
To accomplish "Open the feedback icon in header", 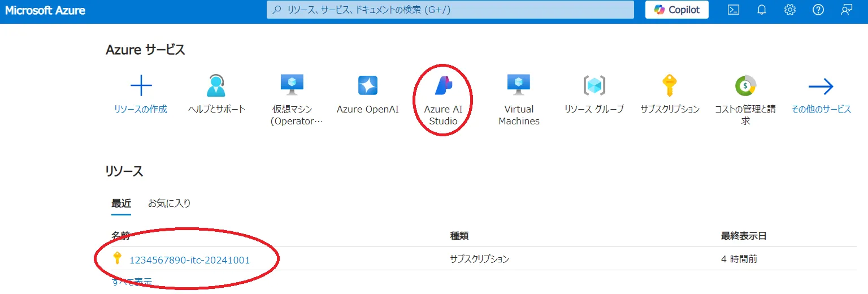I will 846,10.
